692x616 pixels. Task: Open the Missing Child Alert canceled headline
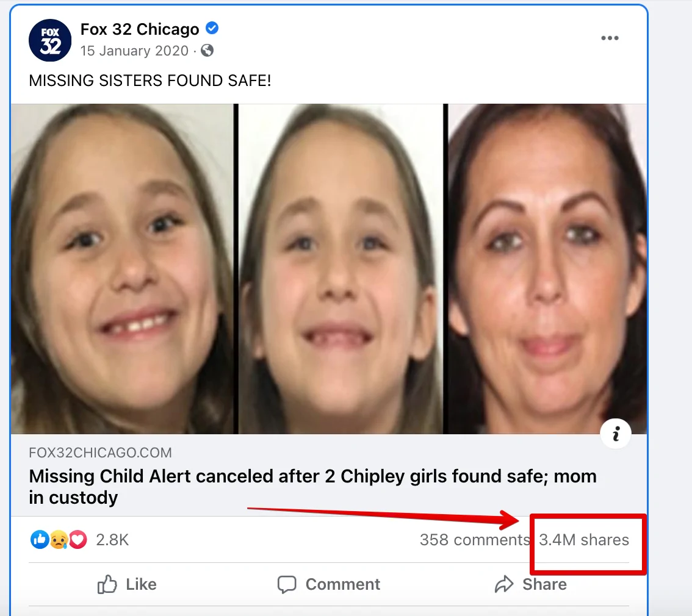point(312,487)
